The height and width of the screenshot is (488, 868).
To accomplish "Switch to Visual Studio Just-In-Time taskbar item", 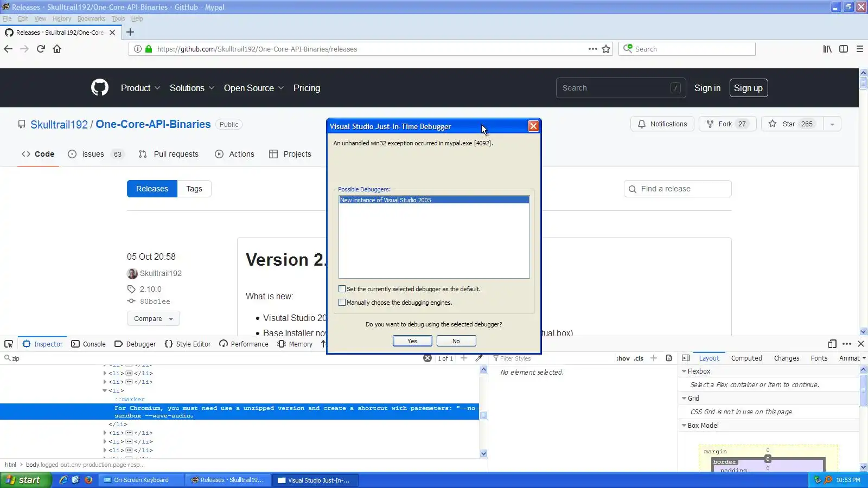I will 315,480.
